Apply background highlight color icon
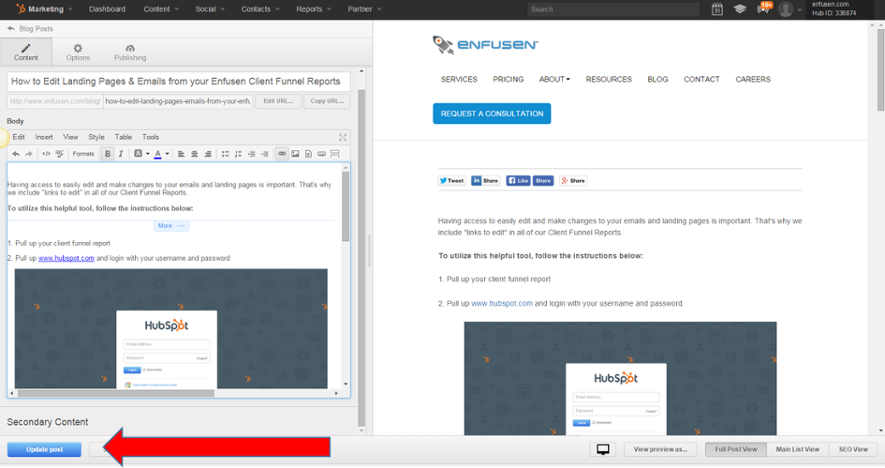The image size is (885, 468). (x=138, y=154)
